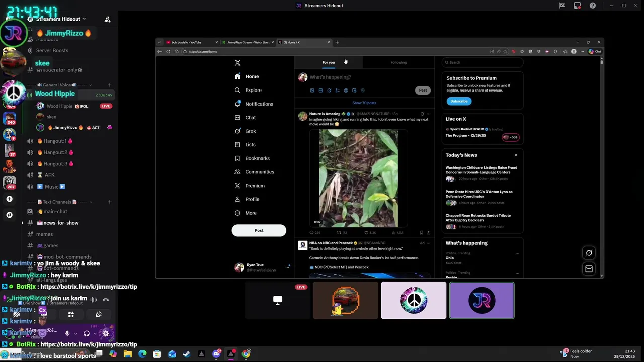This screenshot has width=644, height=362.
Task: Open Explore in the X sidebar
Action: pos(248,90)
